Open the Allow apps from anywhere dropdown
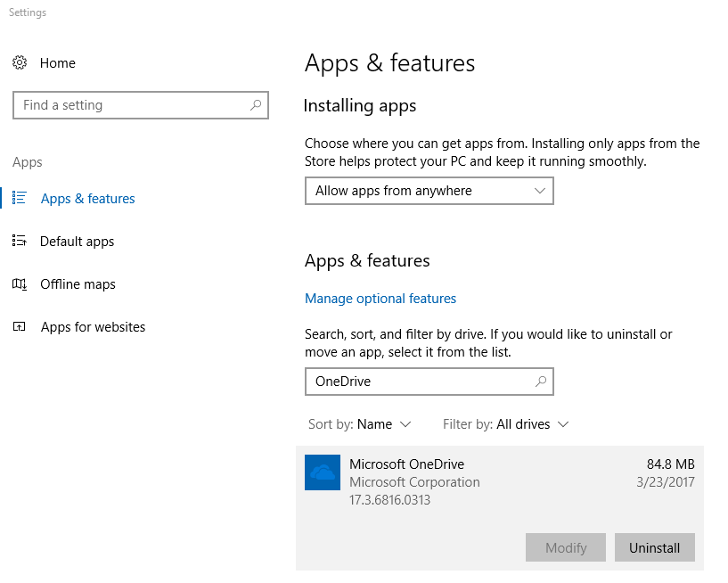Viewport: 728px width, 583px height. click(429, 191)
